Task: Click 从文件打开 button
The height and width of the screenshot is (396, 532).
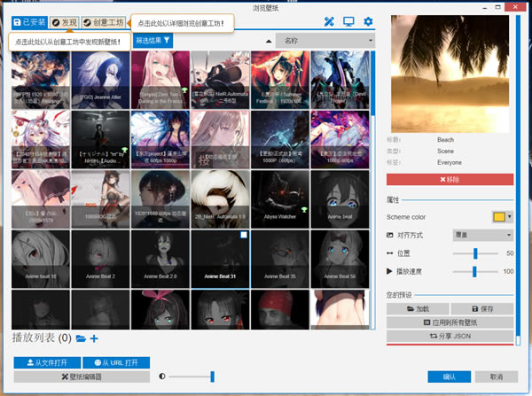Action: [47, 362]
